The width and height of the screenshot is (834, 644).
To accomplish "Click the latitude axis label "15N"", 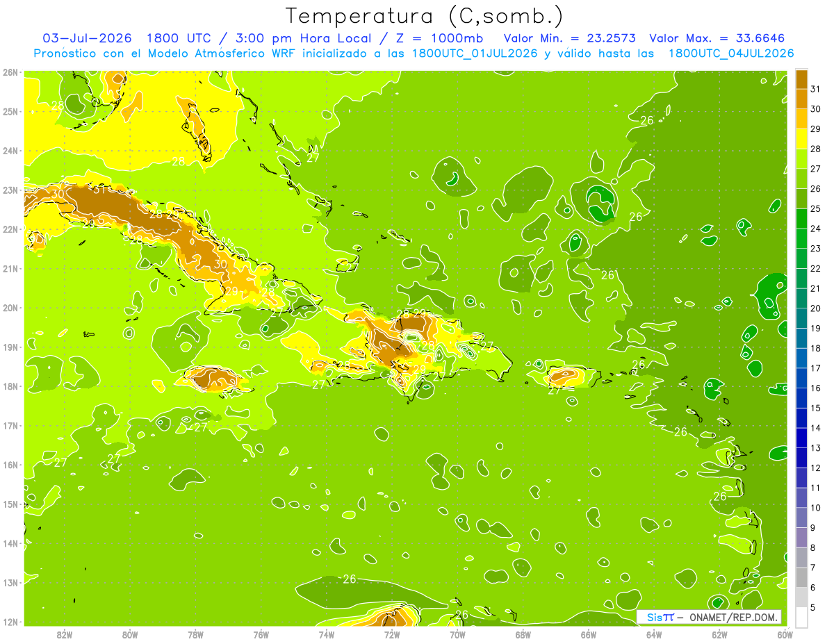I will pos(10,504).
